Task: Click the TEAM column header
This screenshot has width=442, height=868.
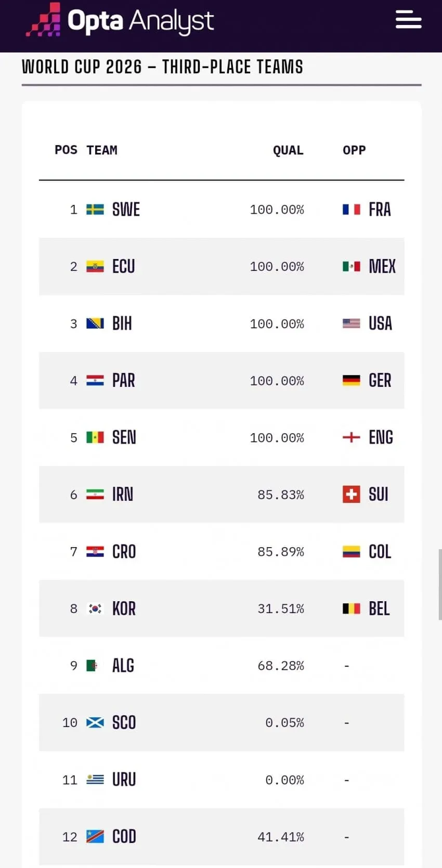Action: click(x=102, y=150)
